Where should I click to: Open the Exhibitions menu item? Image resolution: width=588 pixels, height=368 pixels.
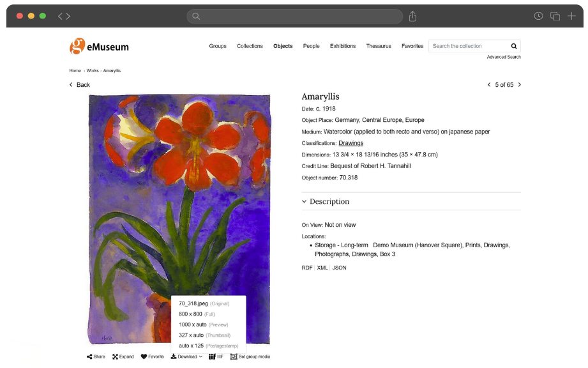click(x=343, y=46)
